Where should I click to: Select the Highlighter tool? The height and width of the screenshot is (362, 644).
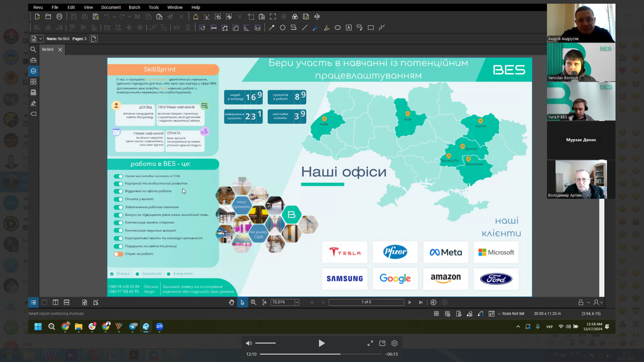[327, 27]
